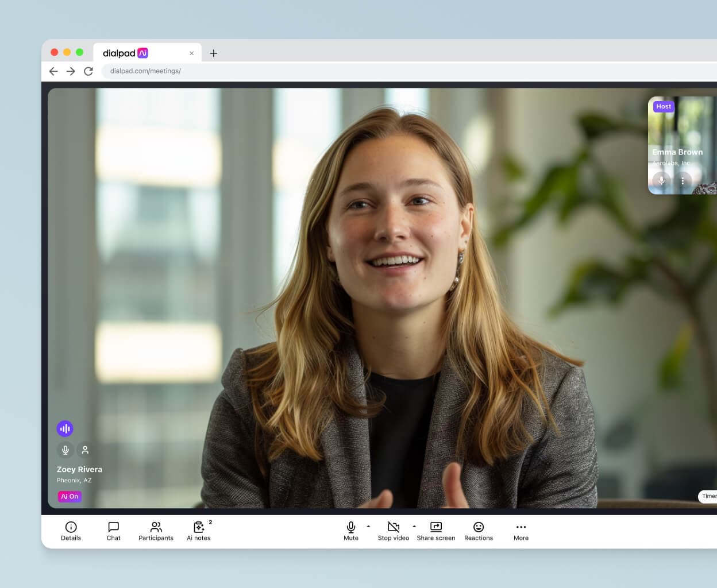Click the Host badge on Emma Brown's tile
Screen dimensions: 717x588
click(x=664, y=106)
